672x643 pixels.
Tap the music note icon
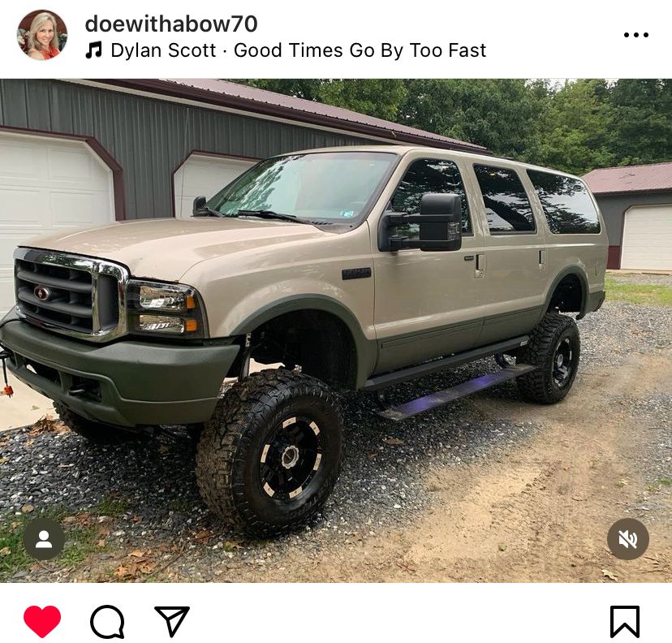[94, 50]
